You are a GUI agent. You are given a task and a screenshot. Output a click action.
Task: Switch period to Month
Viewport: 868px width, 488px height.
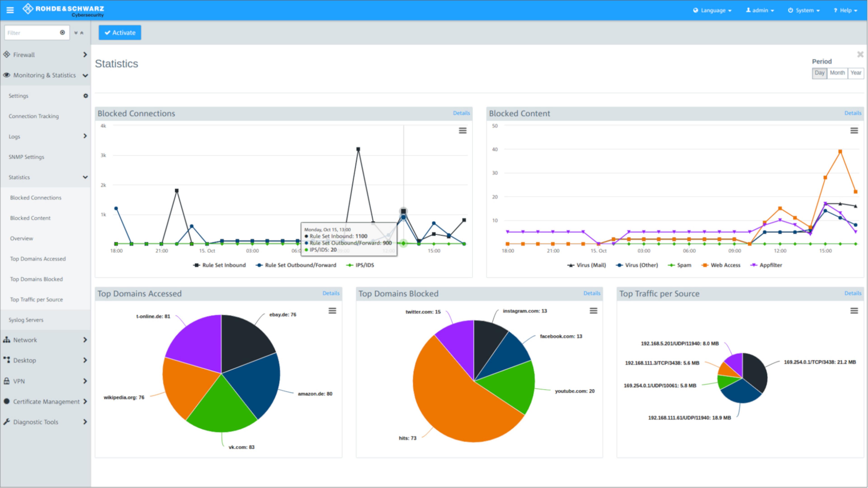[x=837, y=73]
